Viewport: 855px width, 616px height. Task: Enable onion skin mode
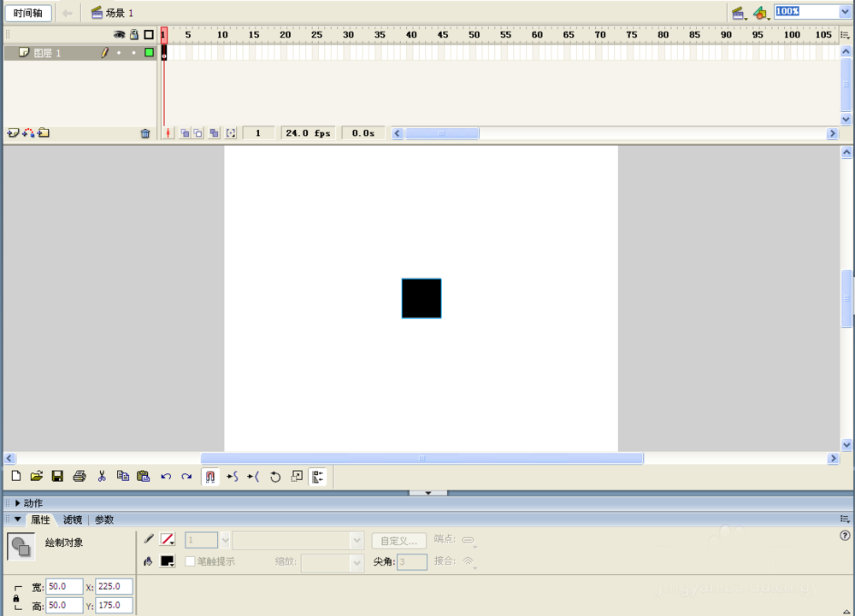(185, 133)
